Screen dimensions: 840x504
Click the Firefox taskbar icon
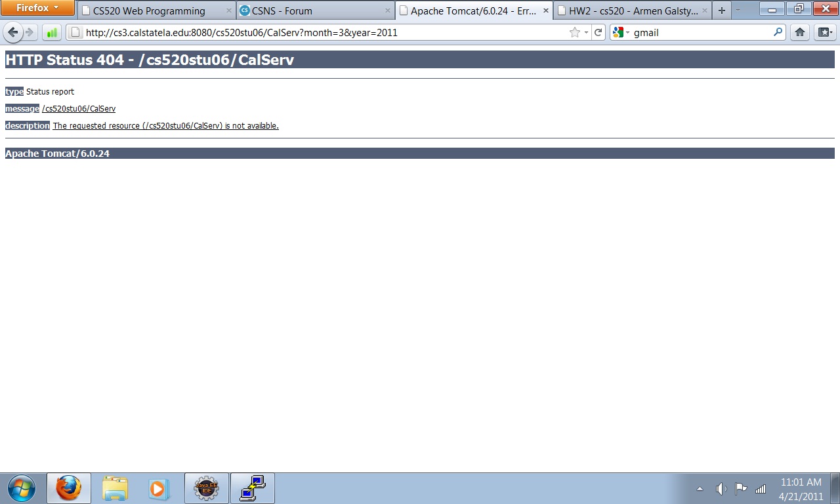(x=68, y=488)
